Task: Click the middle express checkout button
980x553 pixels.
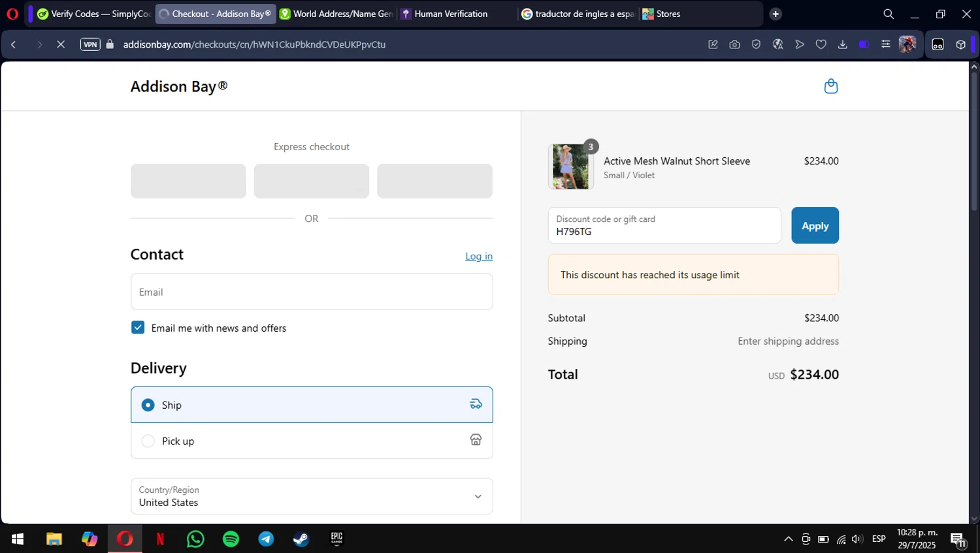Action: point(312,181)
